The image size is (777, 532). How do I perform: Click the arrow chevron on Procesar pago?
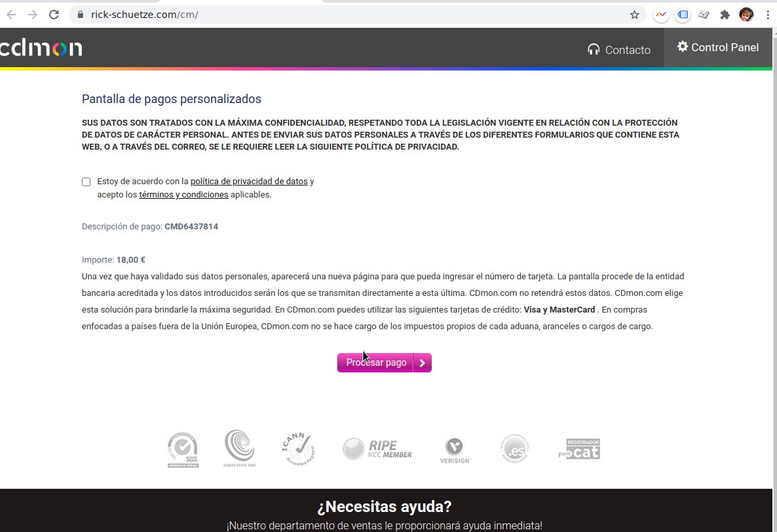coord(422,363)
